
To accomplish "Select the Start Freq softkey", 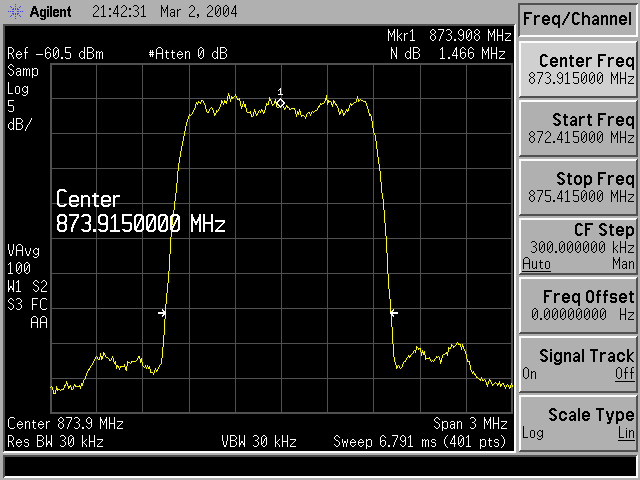I will coord(578,129).
